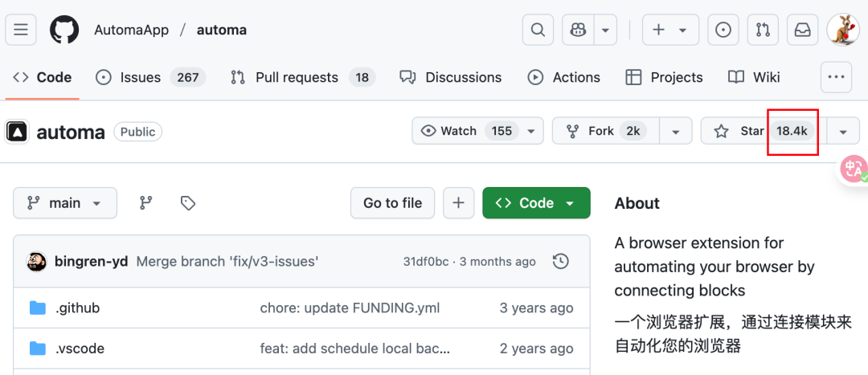Open commit hash 31df0bc
This screenshot has width=868, height=375.
(426, 261)
